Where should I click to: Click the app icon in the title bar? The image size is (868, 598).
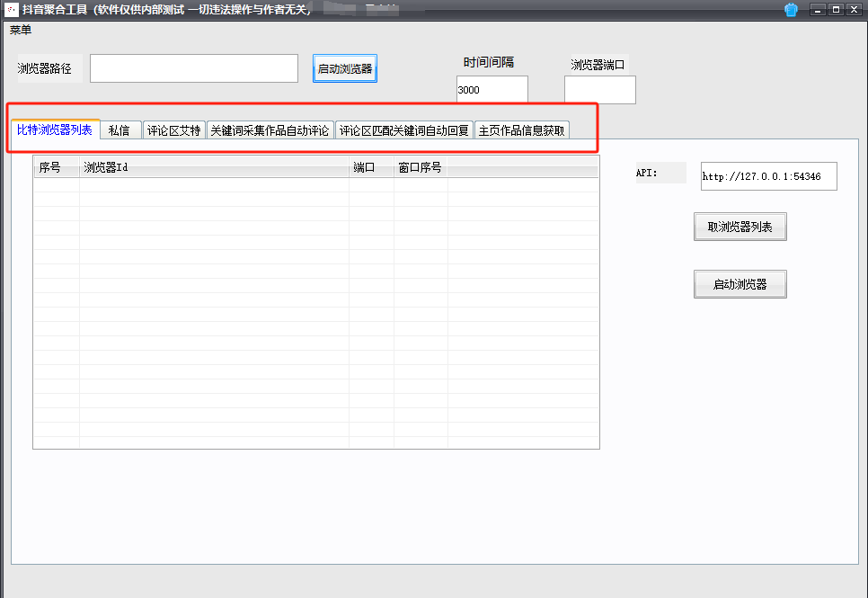(x=12, y=9)
